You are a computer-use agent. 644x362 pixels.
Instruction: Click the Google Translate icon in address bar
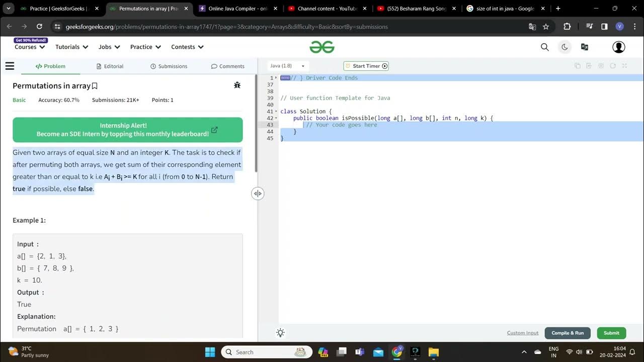click(532, 27)
